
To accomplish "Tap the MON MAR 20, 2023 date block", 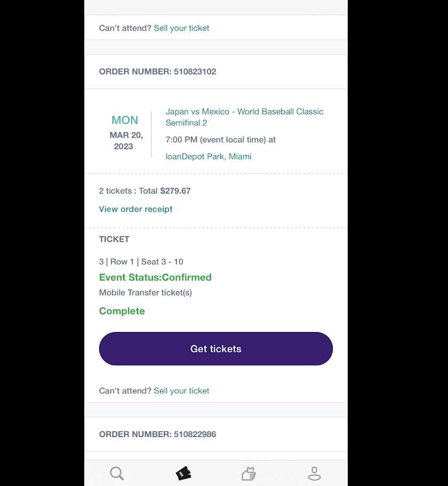I will tap(125, 133).
